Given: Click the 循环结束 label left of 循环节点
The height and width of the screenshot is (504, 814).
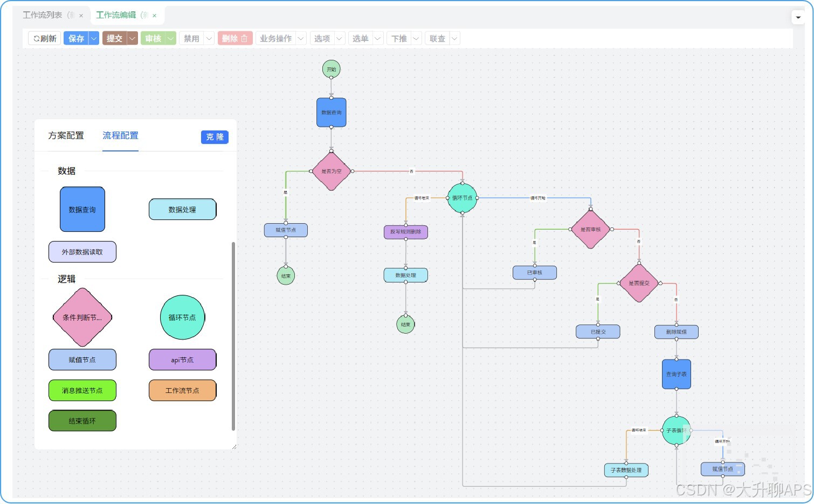Looking at the screenshot, I should pyautogui.click(x=422, y=198).
